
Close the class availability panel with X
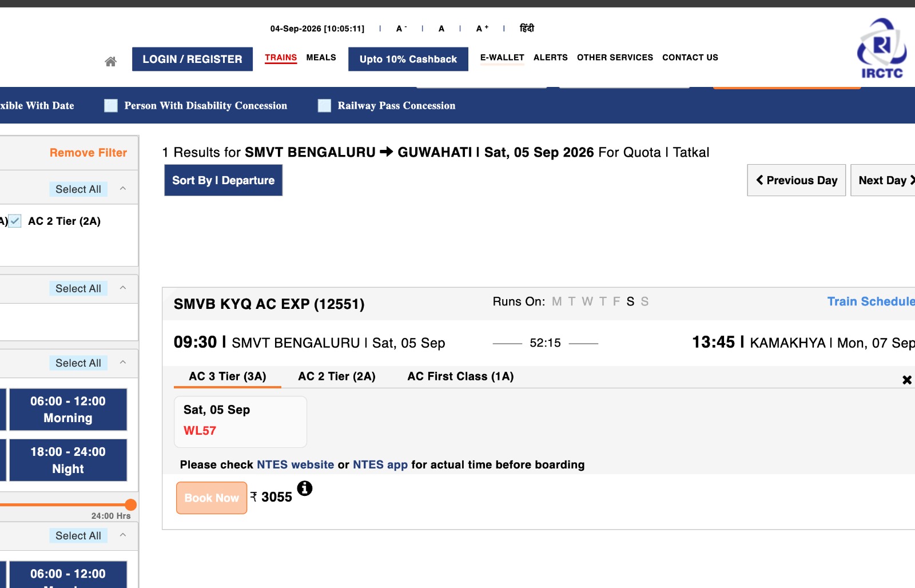pyautogui.click(x=907, y=380)
